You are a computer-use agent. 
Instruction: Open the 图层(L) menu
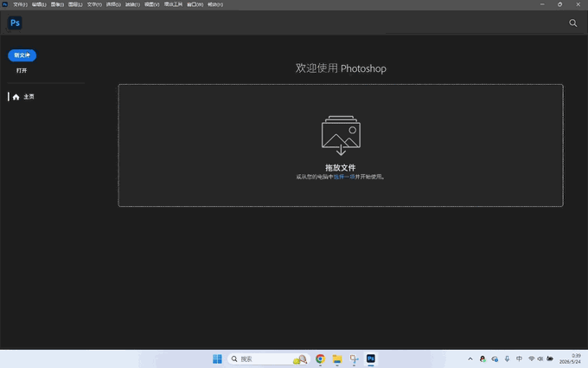tap(75, 4)
